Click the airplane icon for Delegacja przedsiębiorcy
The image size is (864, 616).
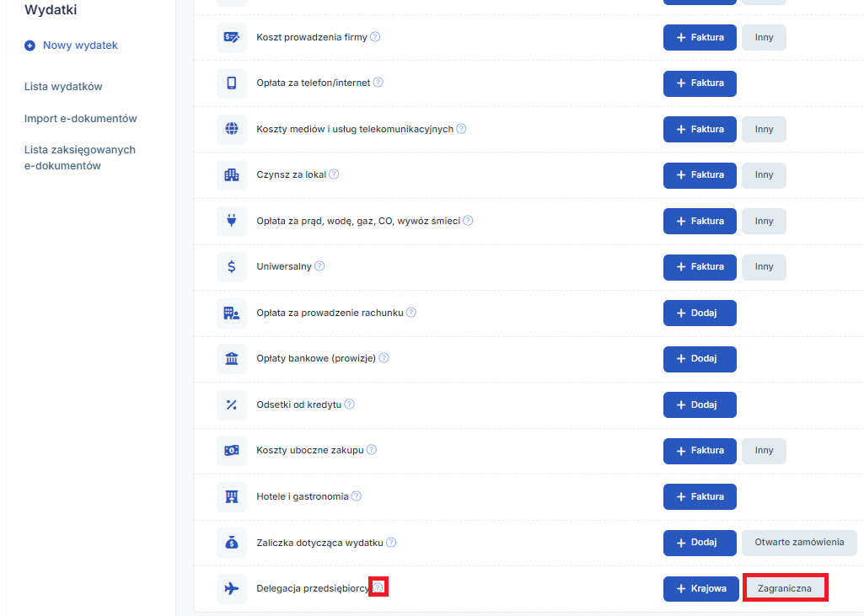pos(232,588)
